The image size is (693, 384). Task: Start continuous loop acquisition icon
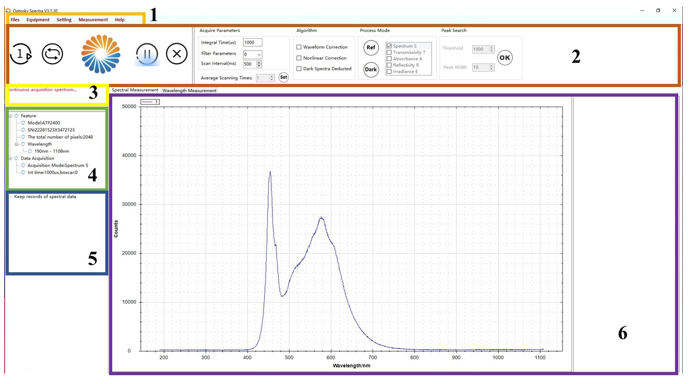coord(53,54)
